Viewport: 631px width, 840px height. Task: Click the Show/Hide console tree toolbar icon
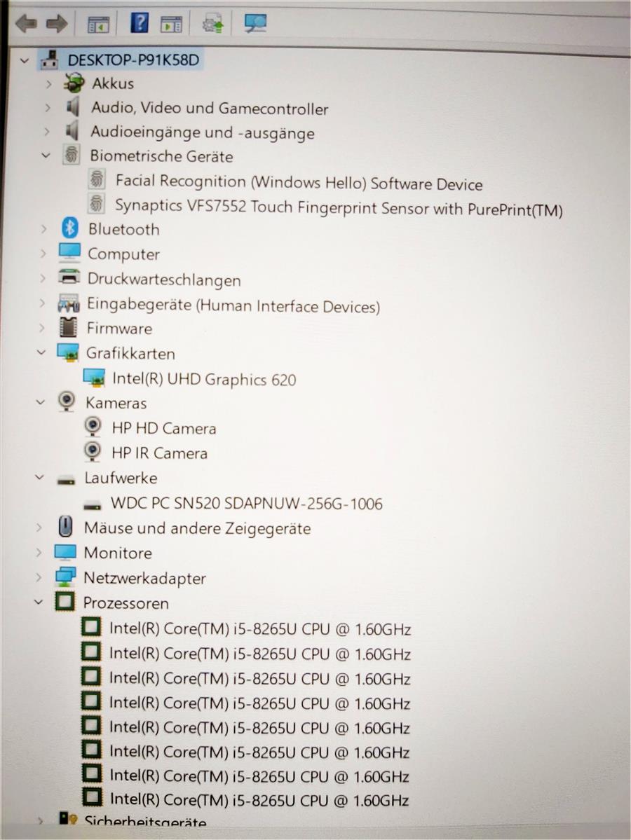pyautogui.click(x=98, y=24)
